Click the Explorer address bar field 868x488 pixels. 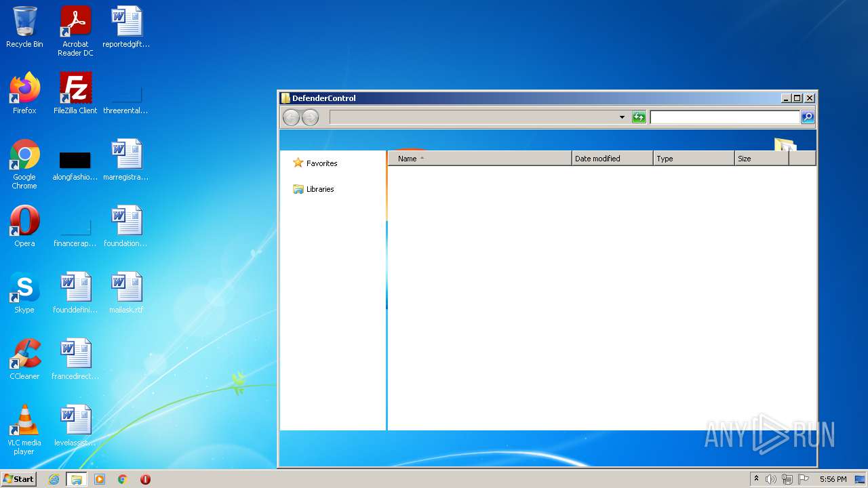tap(473, 117)
